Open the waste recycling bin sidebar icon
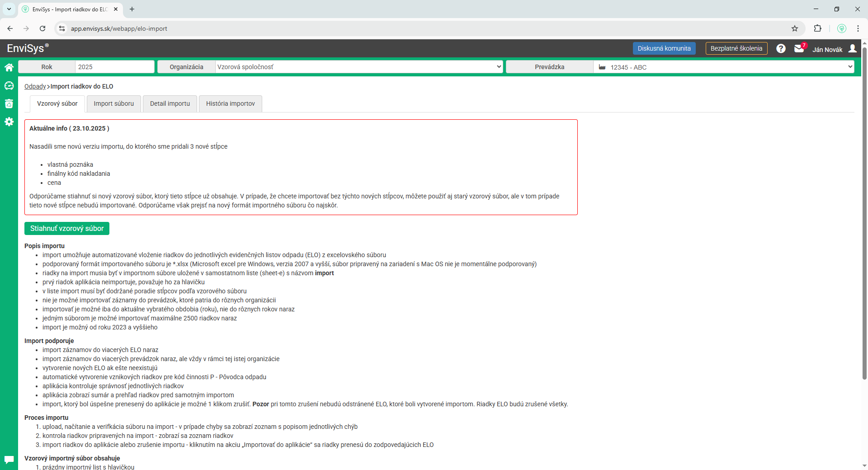 point(9,103)
